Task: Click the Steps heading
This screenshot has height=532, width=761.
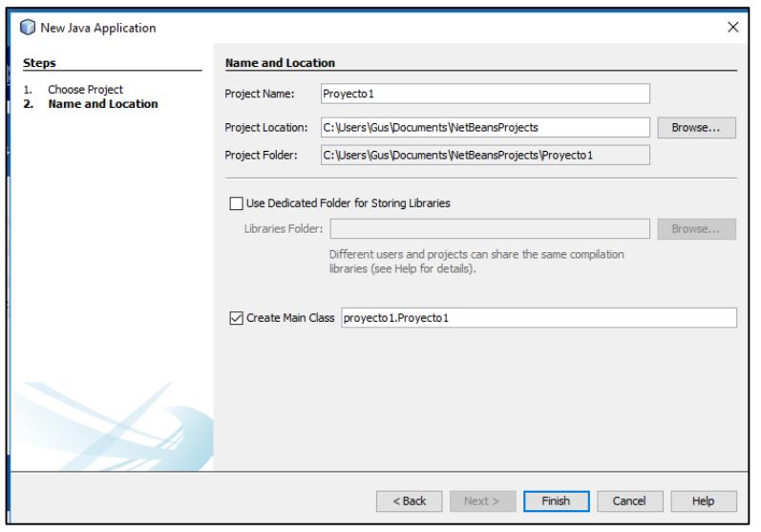Action: pyautogui.click(x=39, y=63)
